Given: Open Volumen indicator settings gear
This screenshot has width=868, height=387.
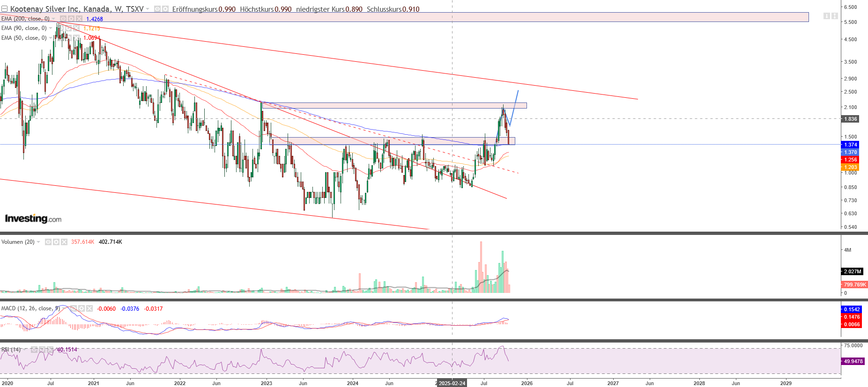Looking at the screenshot, I should [56, 242].
